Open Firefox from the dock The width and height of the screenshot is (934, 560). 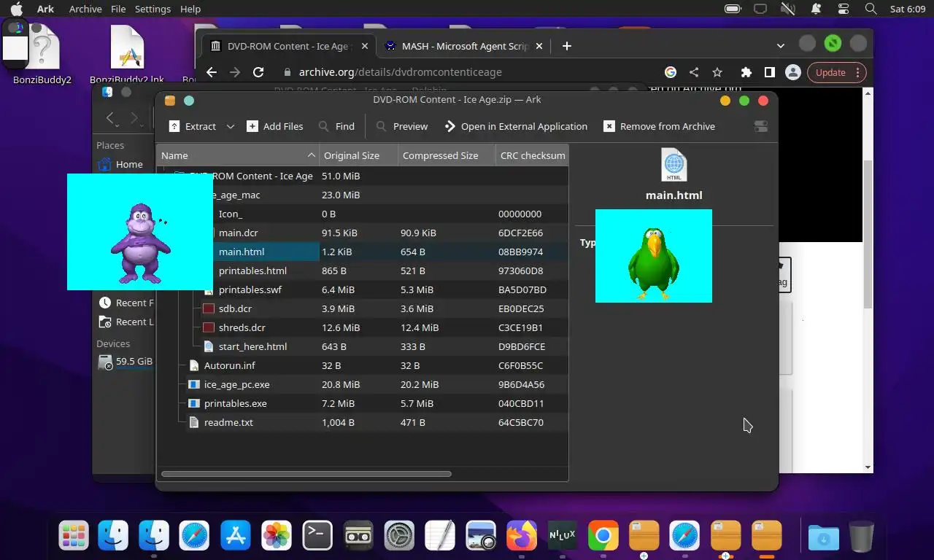[x=522, y=536]
